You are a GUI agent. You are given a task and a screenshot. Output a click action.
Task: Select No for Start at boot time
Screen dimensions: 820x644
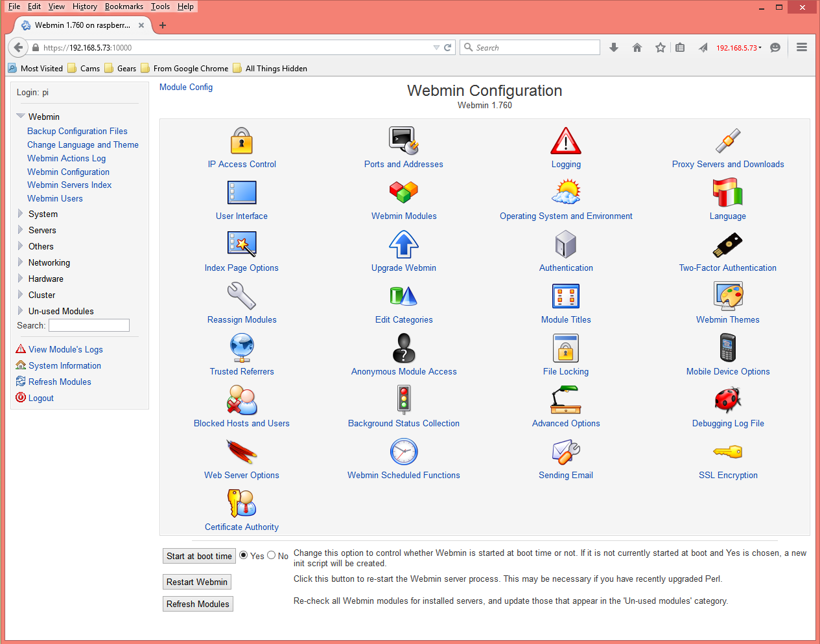click(x=271, y=555)
